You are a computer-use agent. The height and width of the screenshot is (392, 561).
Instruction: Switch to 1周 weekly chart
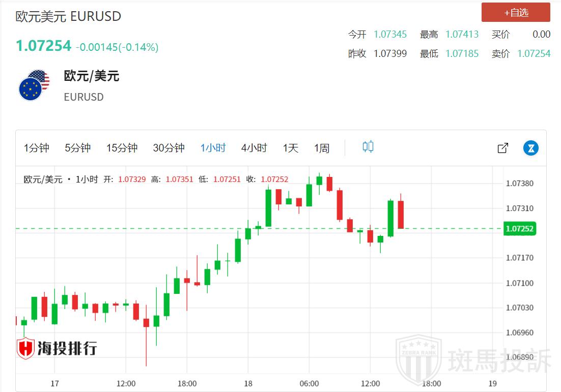(x=322, y=148)
